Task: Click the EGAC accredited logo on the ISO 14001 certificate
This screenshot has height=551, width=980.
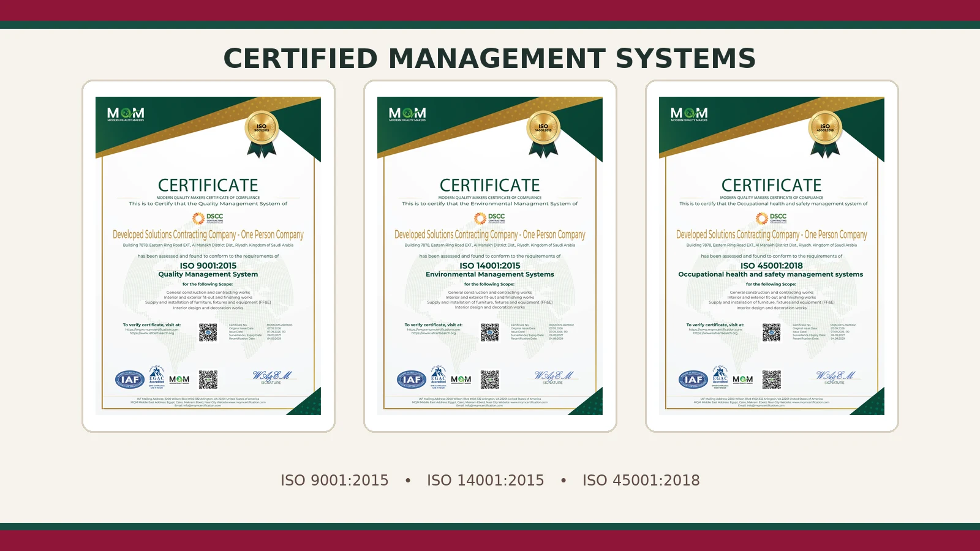Action: point(439,378)
